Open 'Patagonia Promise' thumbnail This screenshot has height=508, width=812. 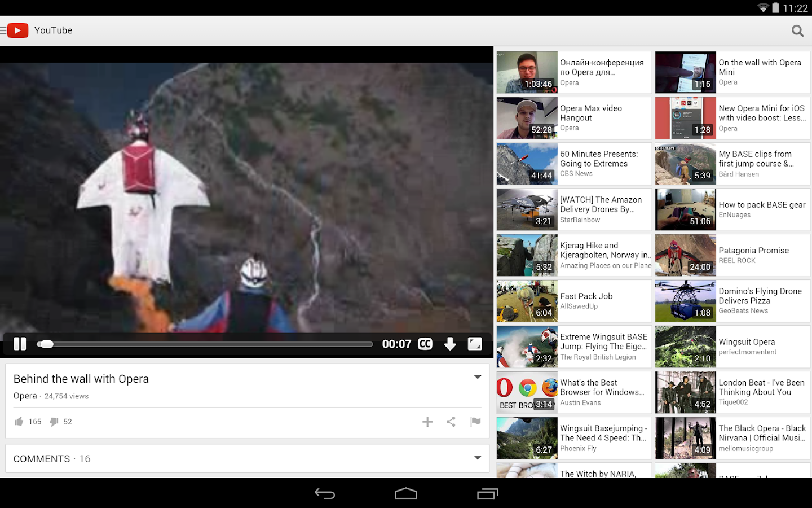pos(686,255)
